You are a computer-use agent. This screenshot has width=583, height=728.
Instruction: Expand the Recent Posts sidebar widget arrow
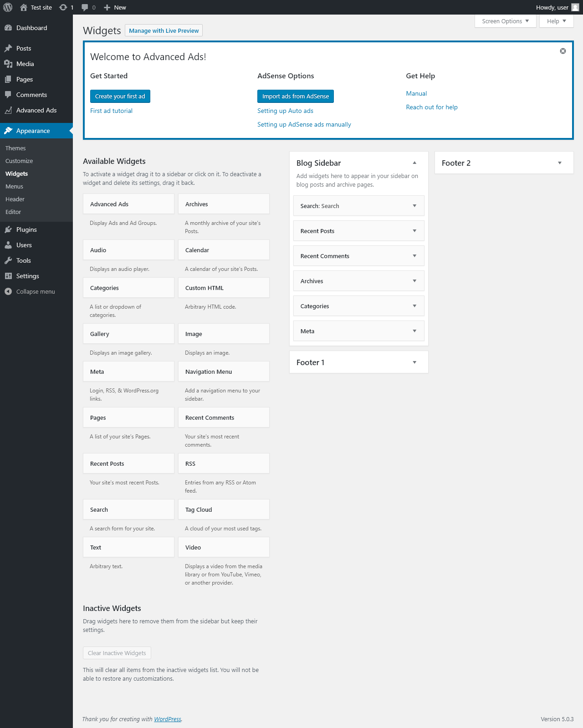414,231
